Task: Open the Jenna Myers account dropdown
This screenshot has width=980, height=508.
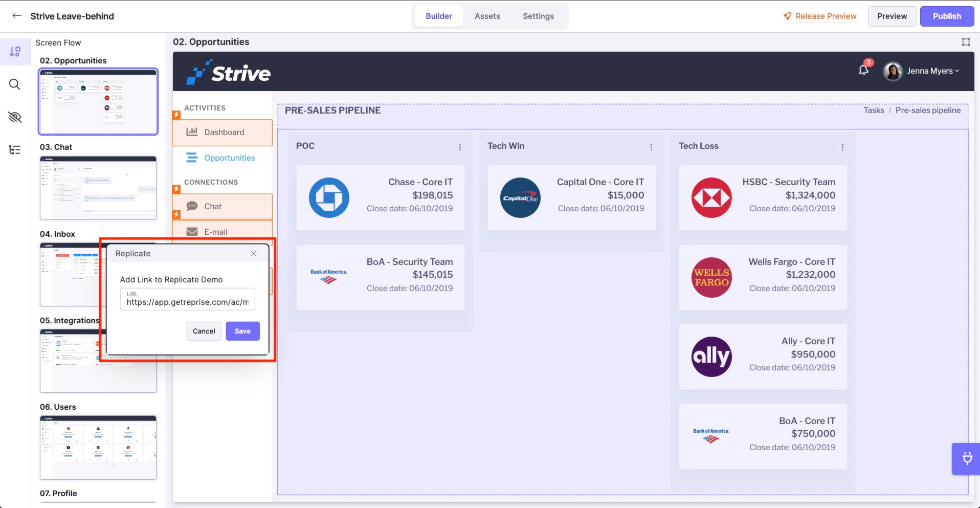Action: click(923, 71)
